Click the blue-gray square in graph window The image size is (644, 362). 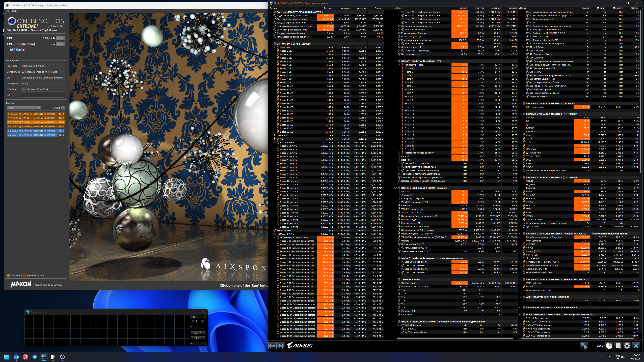coord(202,321)
